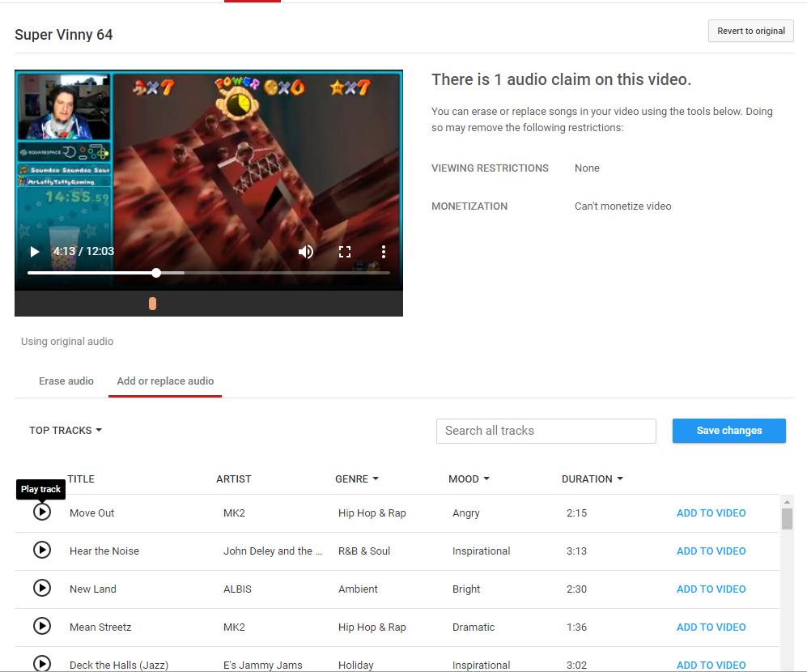Select the Mean Streetz track title

click(100, 627)
